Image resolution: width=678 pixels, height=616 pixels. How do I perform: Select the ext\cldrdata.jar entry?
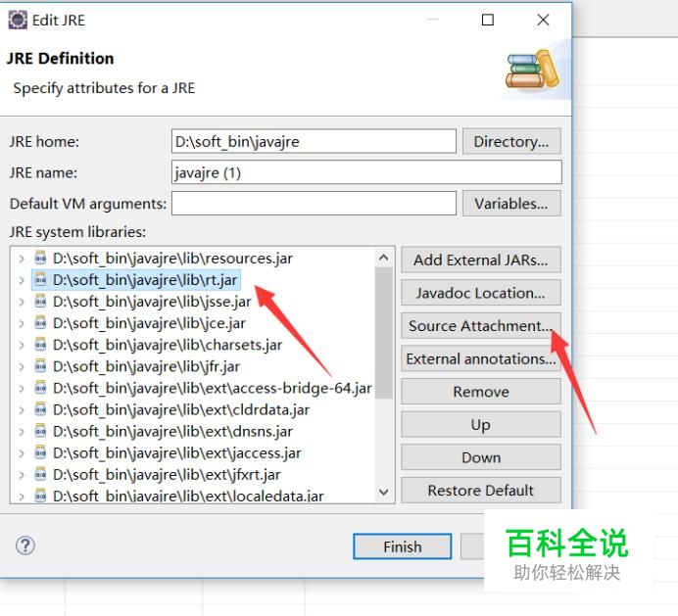point(181,409)
